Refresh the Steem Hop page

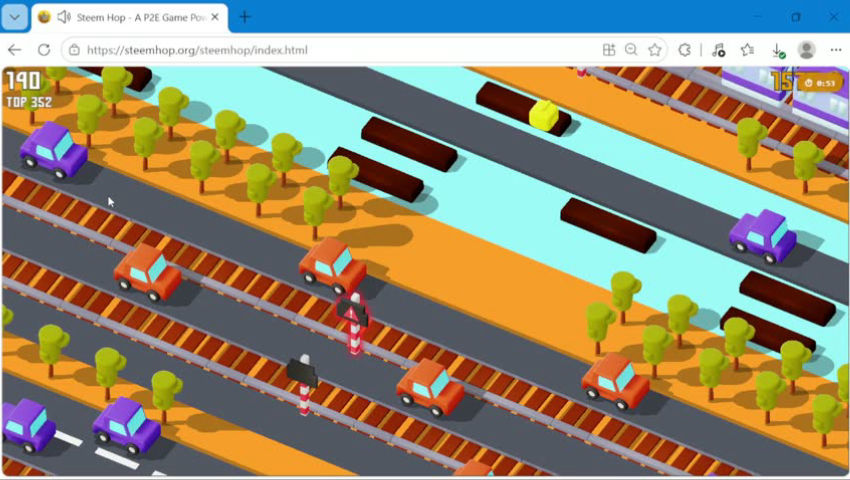pyautogui.click(x=44, y=50)
